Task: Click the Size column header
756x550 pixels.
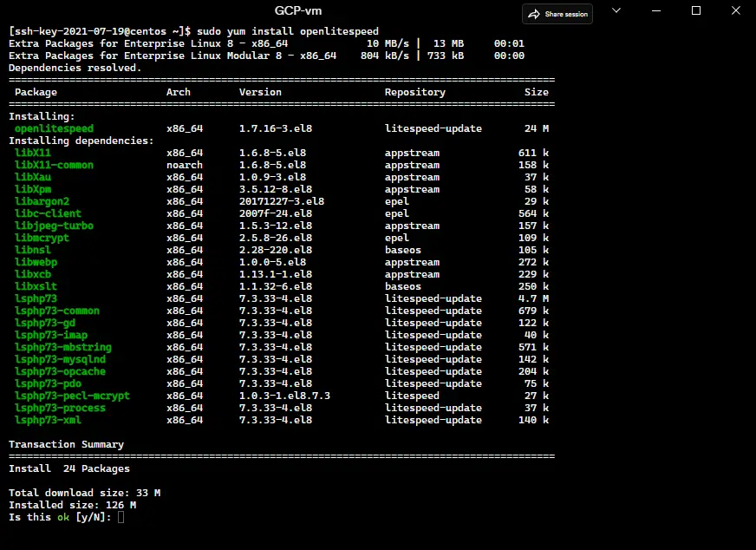Action: click(x=537, y=92)
